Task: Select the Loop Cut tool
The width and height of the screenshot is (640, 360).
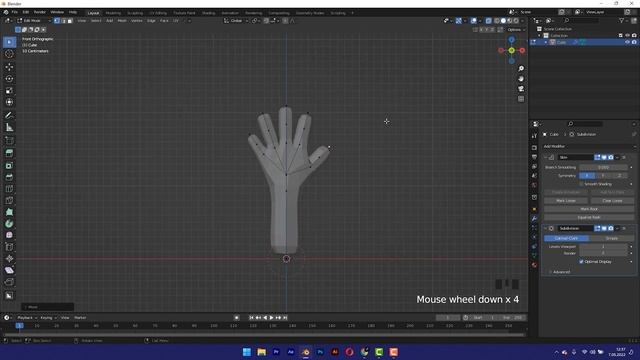Action: pyautogui.click(x=9, y=189)
